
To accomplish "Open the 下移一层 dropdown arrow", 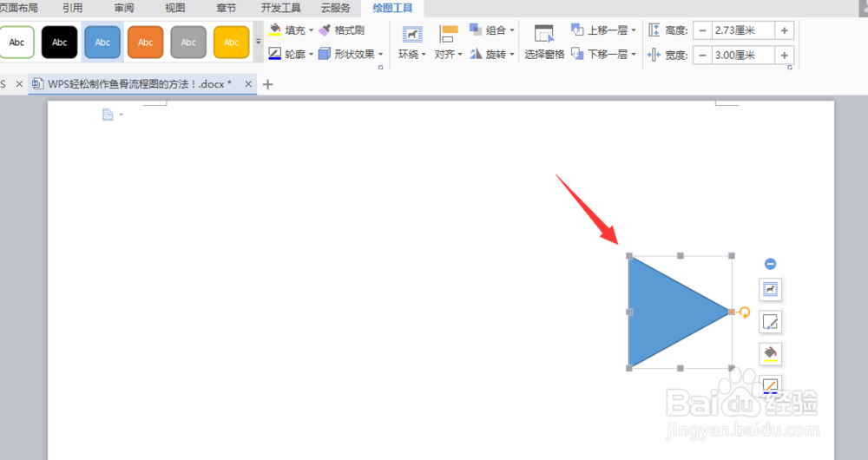I will (634, 55).
